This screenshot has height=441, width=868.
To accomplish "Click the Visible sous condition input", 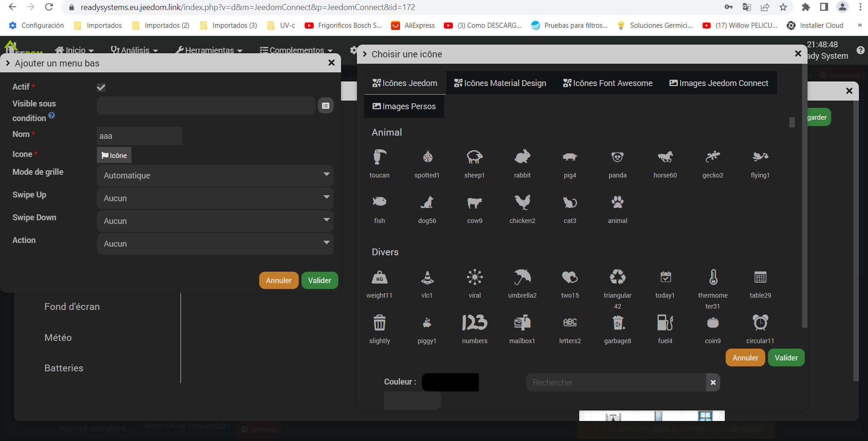I will (x=206, y=106).
